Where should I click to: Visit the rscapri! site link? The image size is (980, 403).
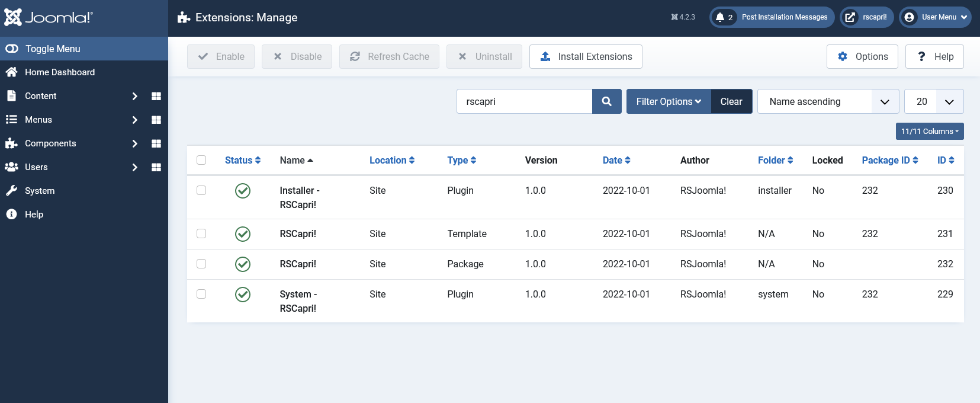tap(866, 17)
